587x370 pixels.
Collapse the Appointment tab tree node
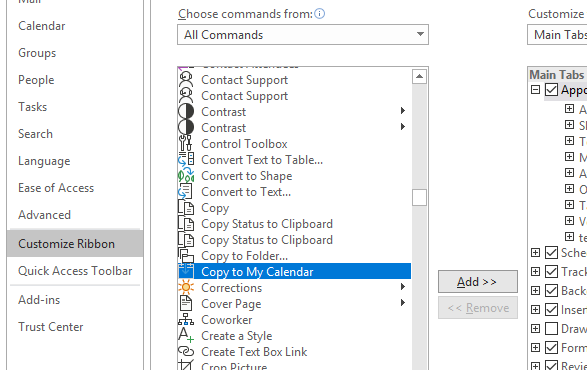(x=536, y=90)
